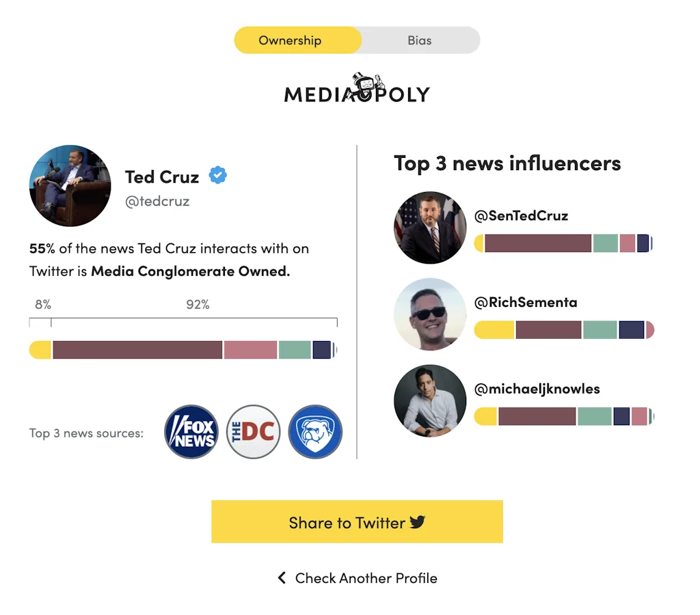
Task: Switch to the Bias view
Action: (419, 40)
